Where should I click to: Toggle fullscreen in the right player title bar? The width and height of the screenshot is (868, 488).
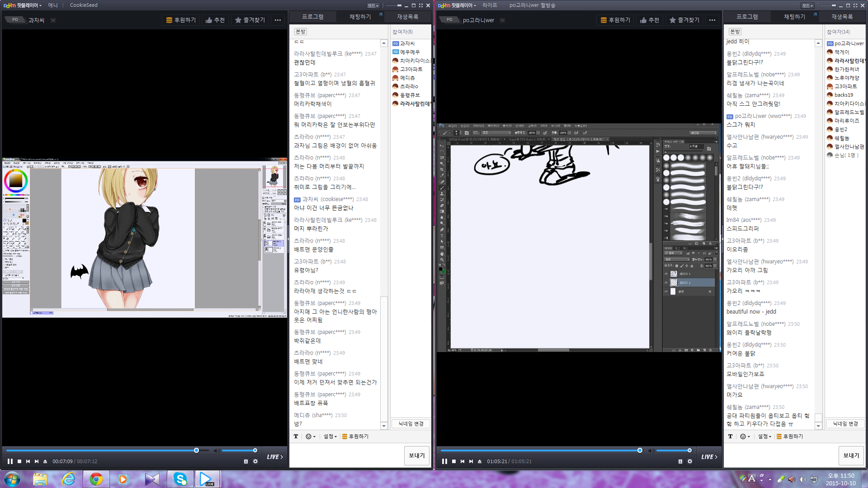pos(855,5)
